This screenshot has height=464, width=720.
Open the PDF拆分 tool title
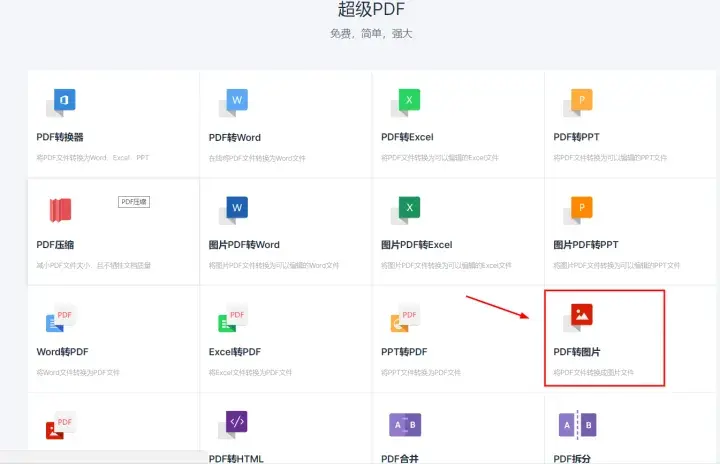click(572, 458)
